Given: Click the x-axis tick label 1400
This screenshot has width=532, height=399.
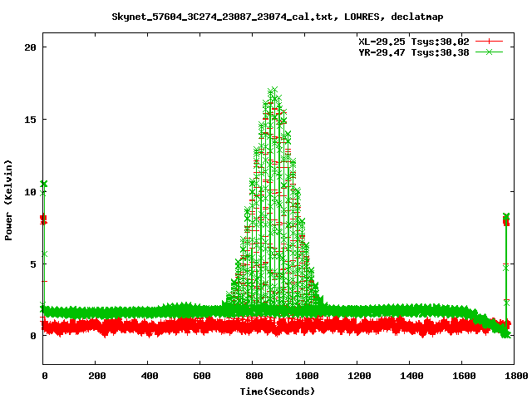Looking at the screenshot, I should coord(411,376).
